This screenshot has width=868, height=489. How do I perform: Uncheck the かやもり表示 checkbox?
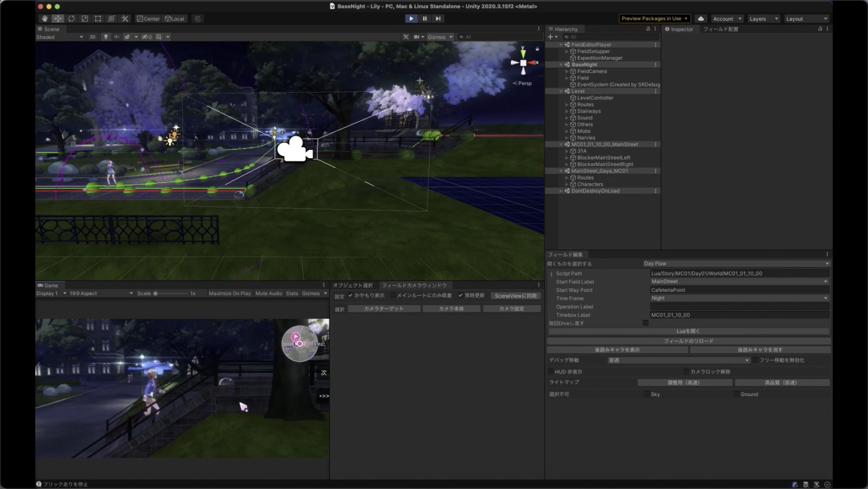click(x=351, y=295)
